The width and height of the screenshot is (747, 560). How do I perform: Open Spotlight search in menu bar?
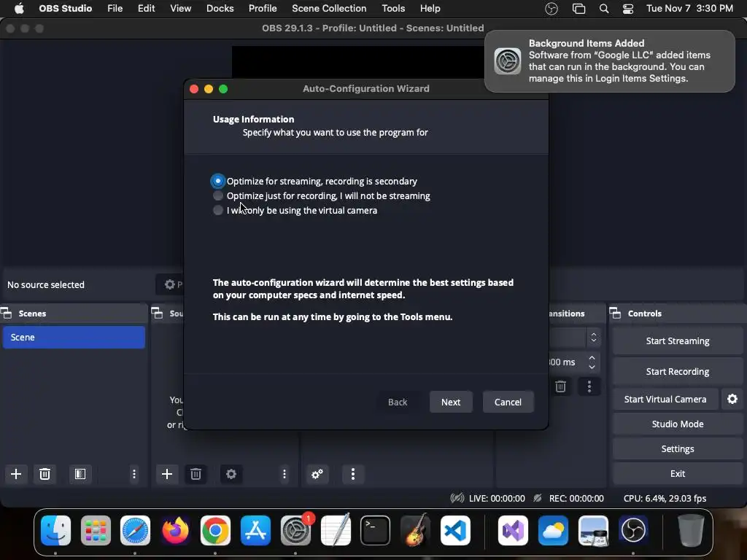click(603, 9)
